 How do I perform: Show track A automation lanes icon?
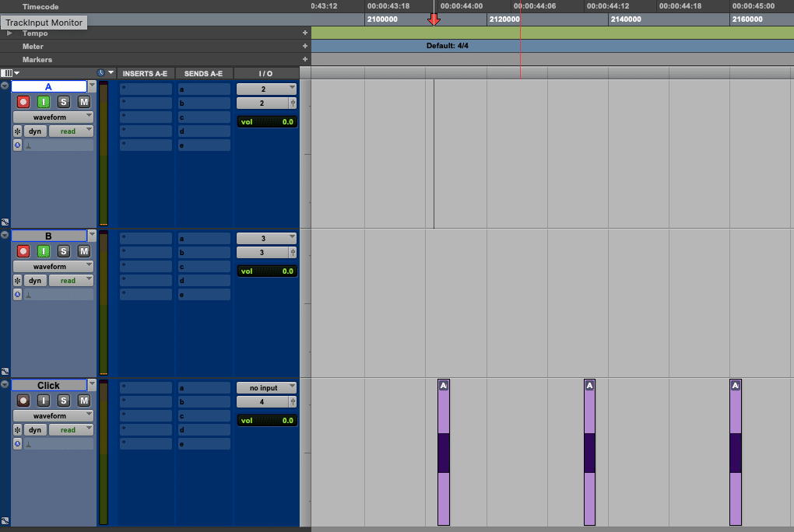tap(5, 222)
